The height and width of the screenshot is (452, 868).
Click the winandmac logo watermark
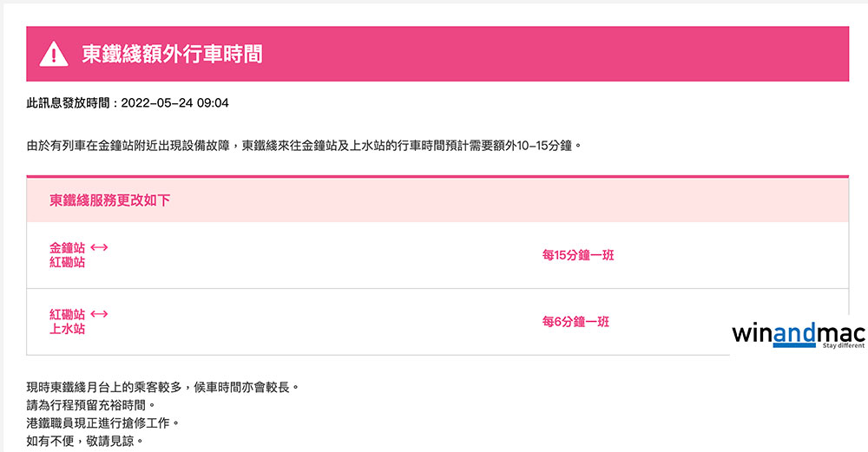click(797, 334)
